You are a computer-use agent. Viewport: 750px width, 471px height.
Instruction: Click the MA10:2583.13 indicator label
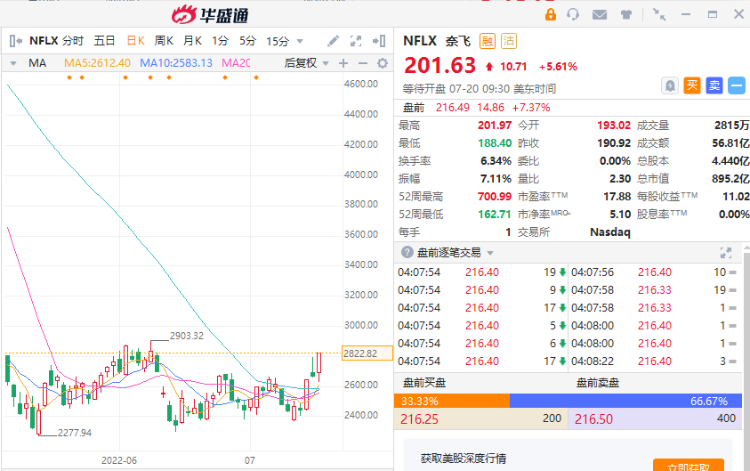176,63
